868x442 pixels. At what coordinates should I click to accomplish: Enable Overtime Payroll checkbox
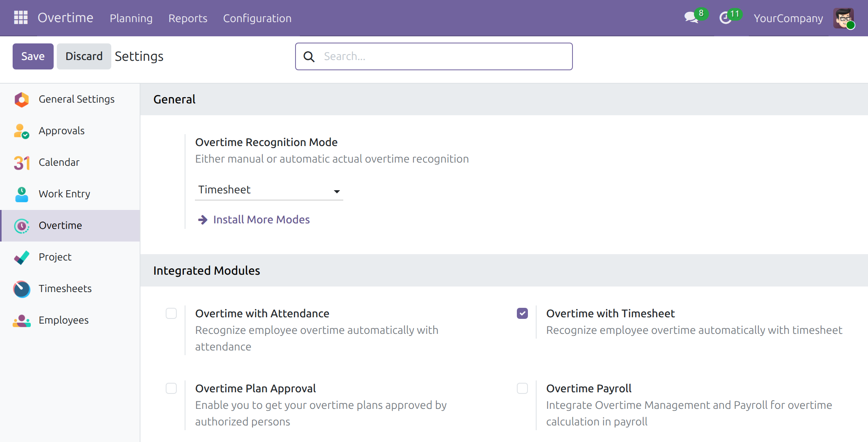tap(522, 388)
